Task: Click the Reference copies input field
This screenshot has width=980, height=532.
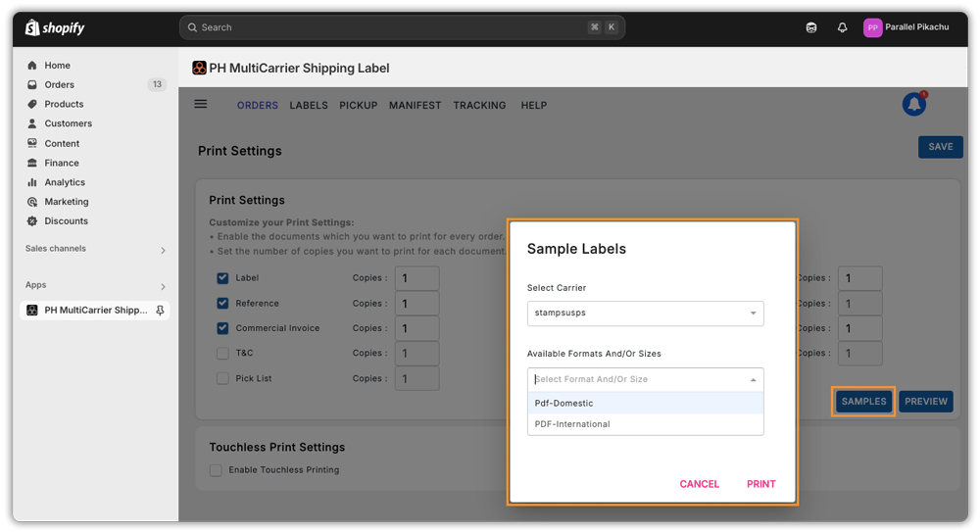Action: [x=416, y=303]
